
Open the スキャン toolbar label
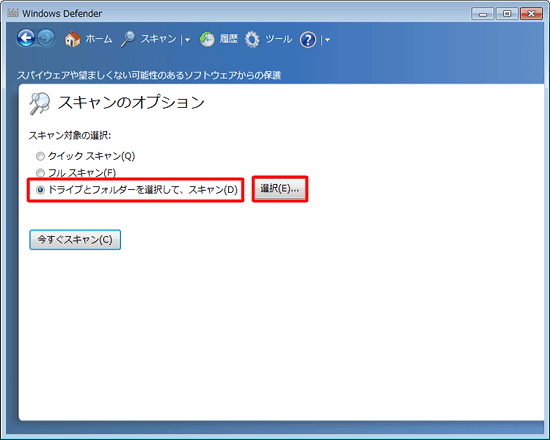(159, 39)
